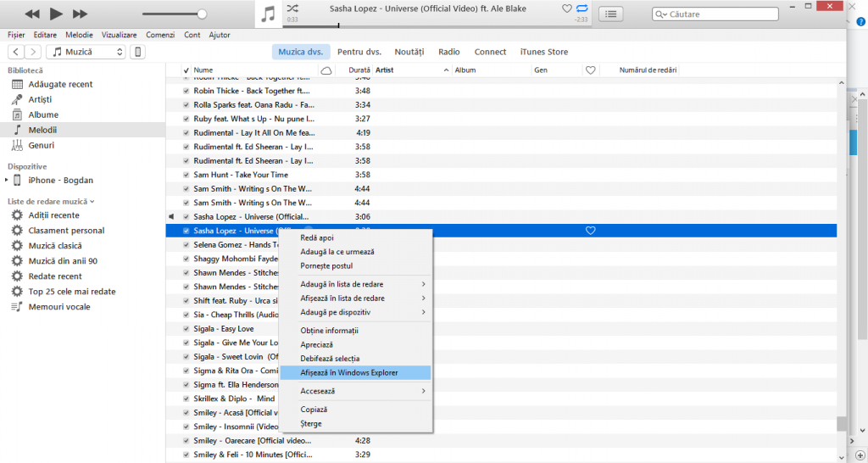Open the Editare menu
This screenshot has height=463, width=868.
pyautogui.click(x=45, y=35)
